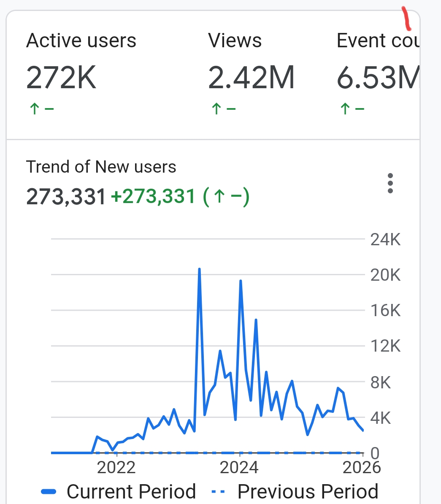Click the green arrow under Event count
The height and width of the screenshot is (504, 441).
click(x=345, y=109)
